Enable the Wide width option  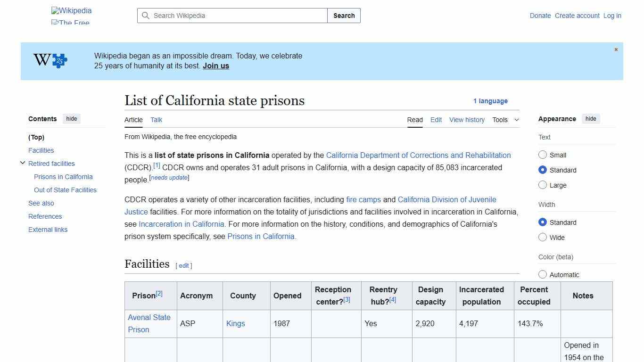(x=543, y=237)
